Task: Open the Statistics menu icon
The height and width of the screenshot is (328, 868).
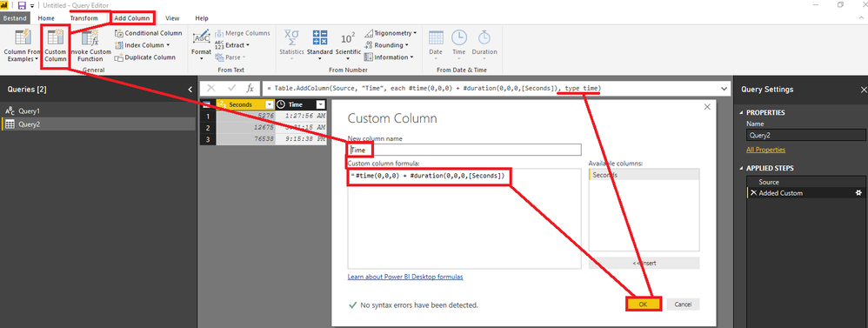Action: point(291,37)
